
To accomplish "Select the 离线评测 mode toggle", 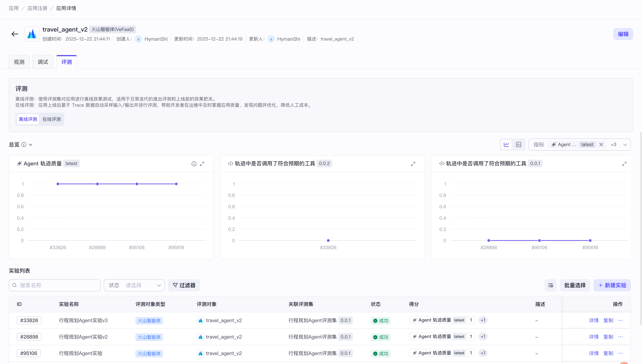I will pos(28,119).
